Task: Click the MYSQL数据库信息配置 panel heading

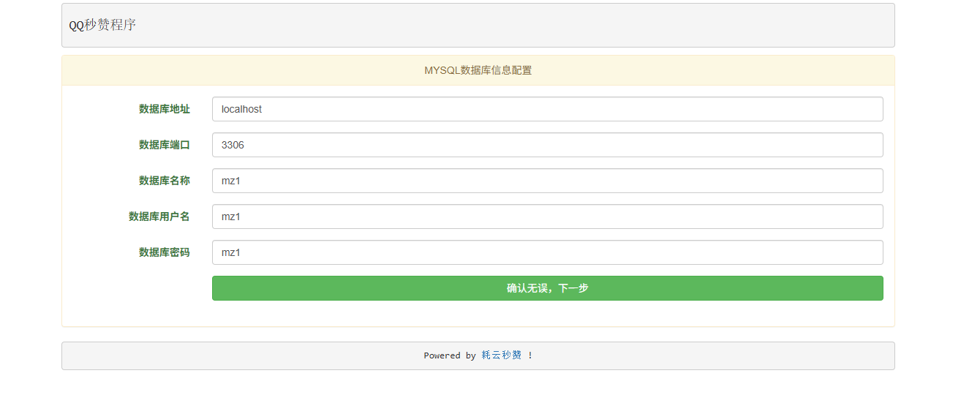Action: point(478,71)
